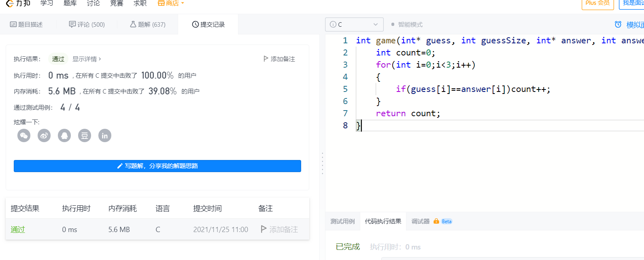Viewport: 644px width, 260px height.
Task: Share result via WeChat icon
Action: 24,136
